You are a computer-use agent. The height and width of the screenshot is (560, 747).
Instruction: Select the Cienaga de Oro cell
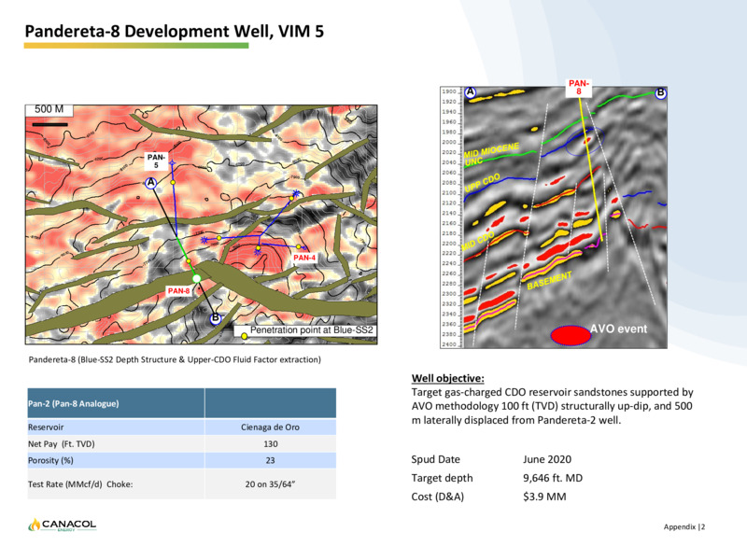pos(270,427)
